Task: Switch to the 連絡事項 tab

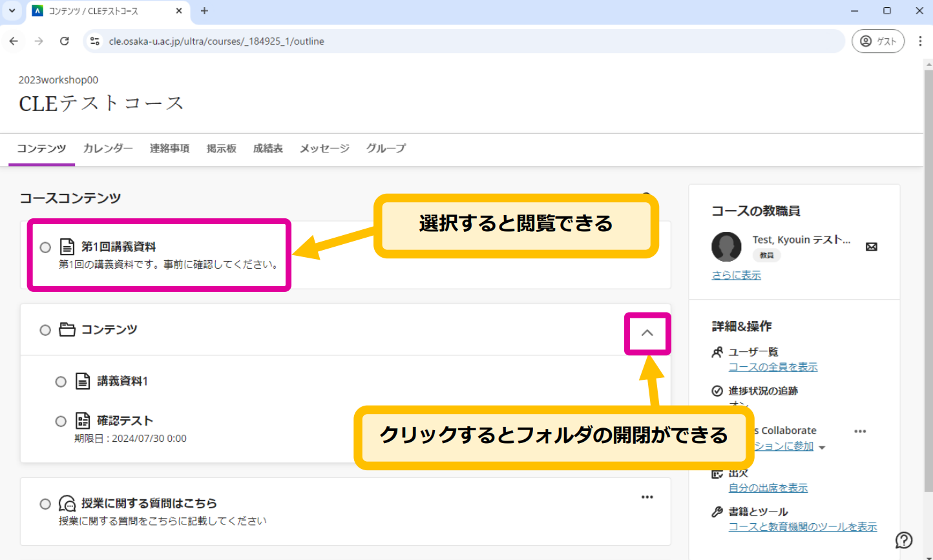Action: click(x=170, y=149)
